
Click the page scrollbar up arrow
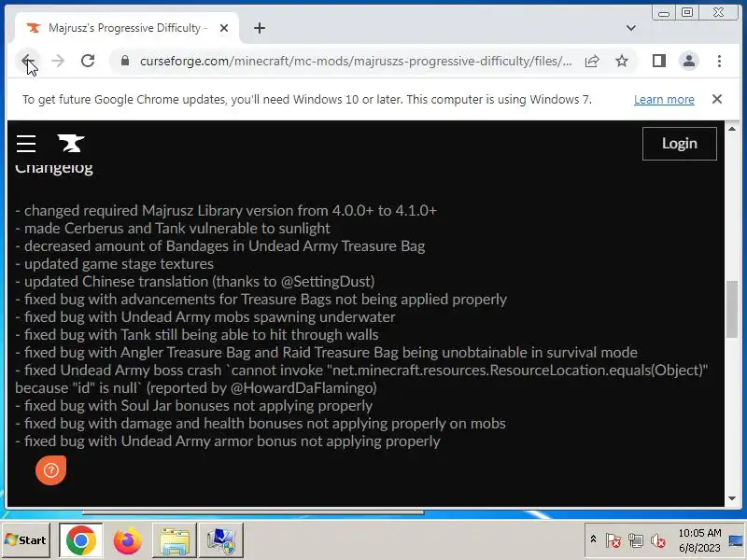732,129
